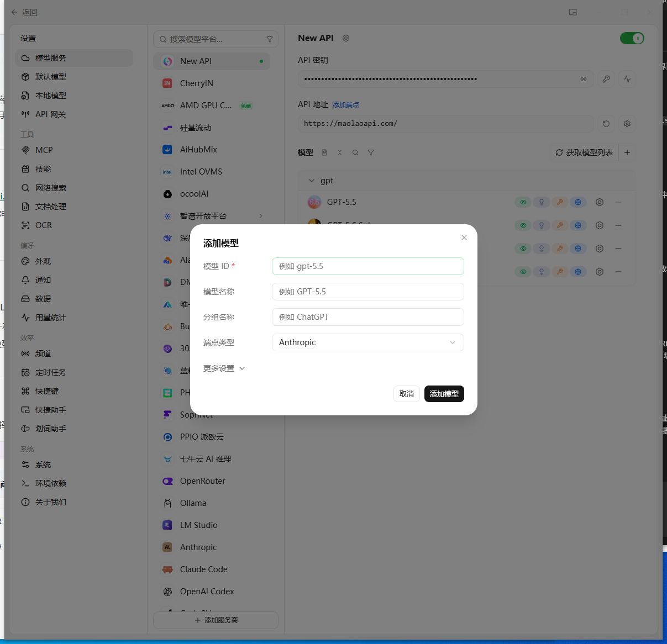Open API address settings gear icon
Screen dimensions: 667x644
627,124
